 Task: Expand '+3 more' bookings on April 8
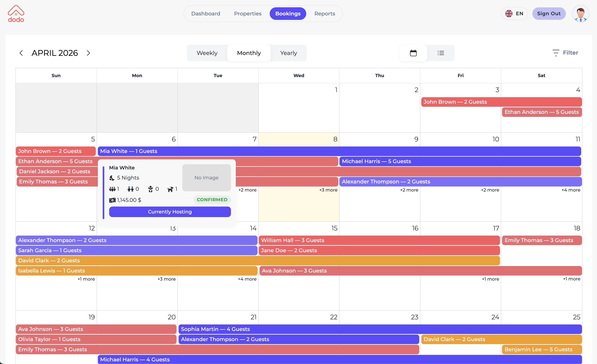click(x=328, y=190)
